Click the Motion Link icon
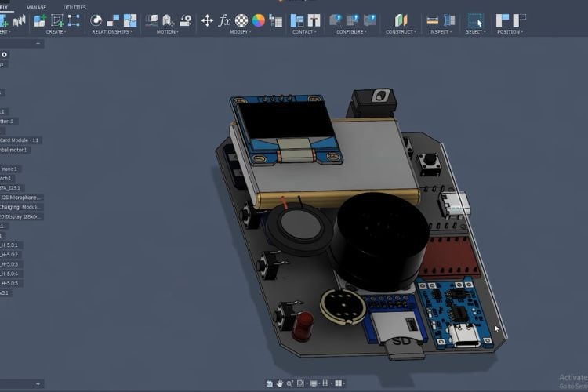The image size is (588, 392). click(x=169, y=20)
